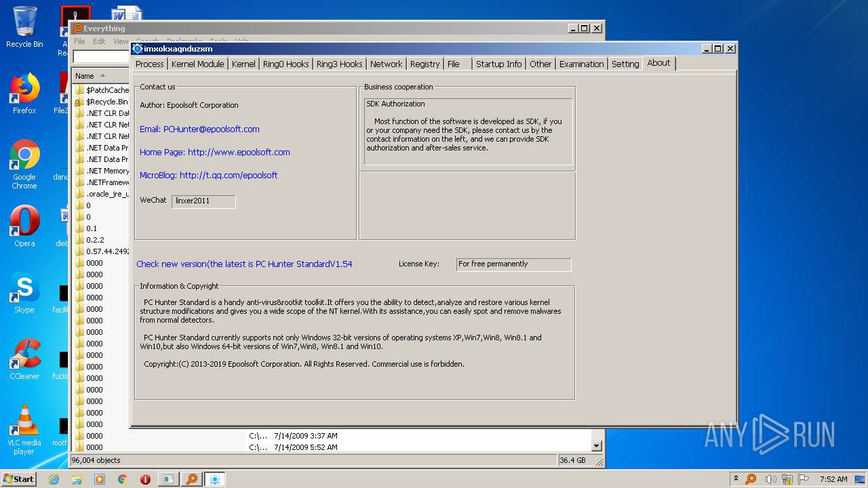This screenshot has height=488, width=868.
Task: Open the volume speaker tray icon
Action: (x=771, y=479)
